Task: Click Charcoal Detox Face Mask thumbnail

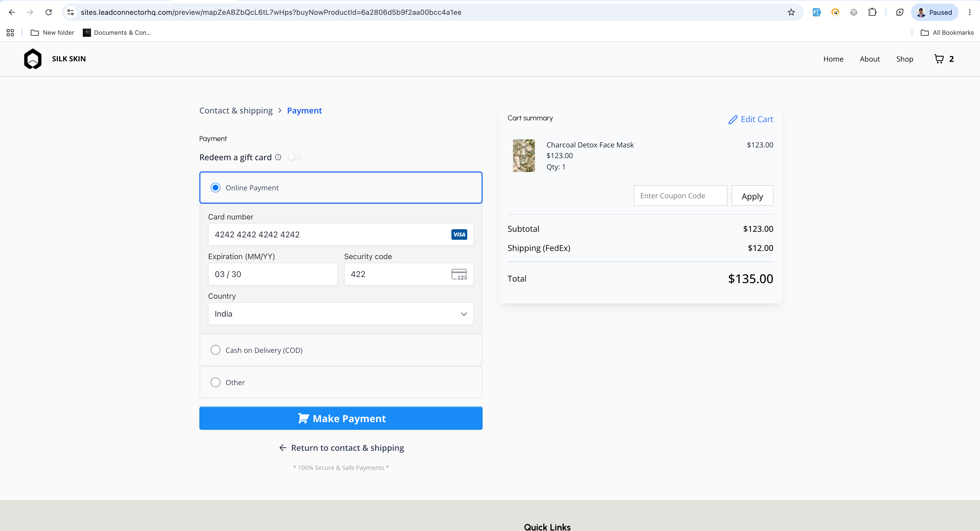Action: pyautogui.click(x=524, y=156)
